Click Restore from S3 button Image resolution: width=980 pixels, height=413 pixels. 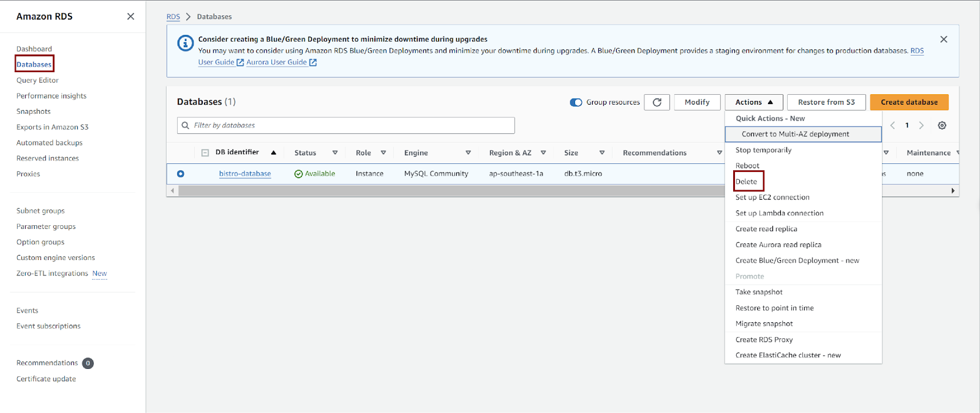click(826, 102)
